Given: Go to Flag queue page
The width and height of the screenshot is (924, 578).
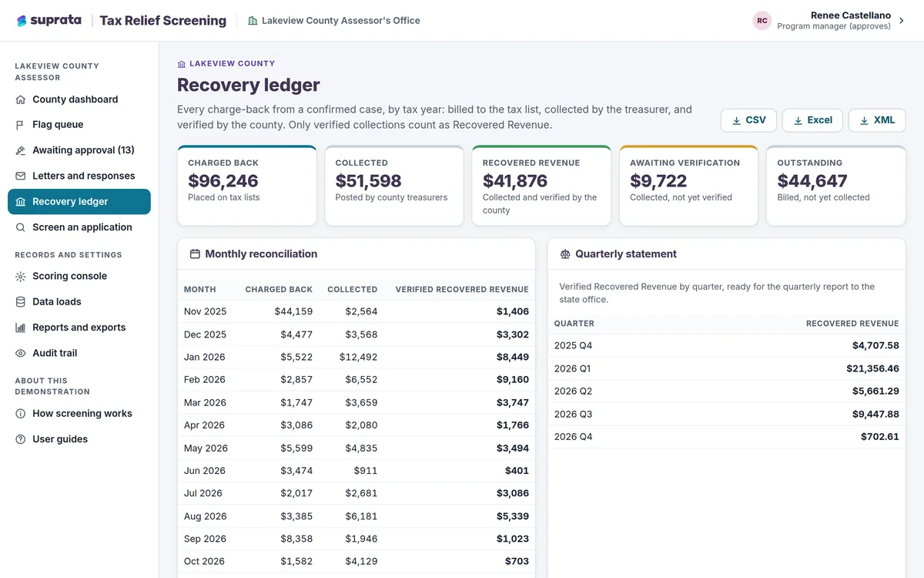Looking at the screenshot, I should pos(79,125).
